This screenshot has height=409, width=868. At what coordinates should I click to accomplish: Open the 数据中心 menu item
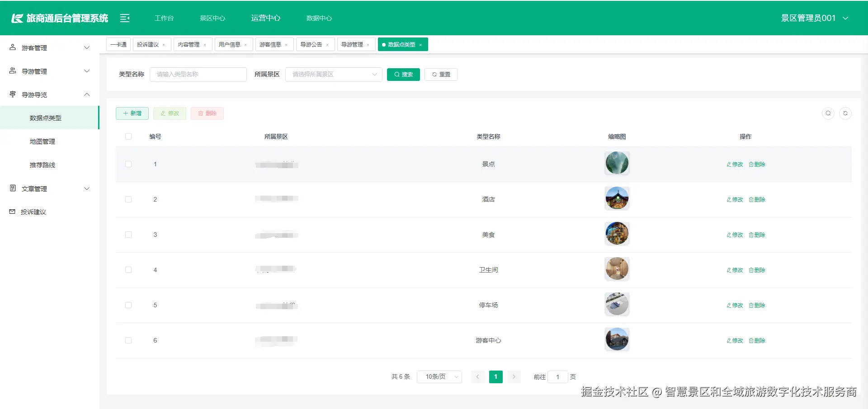point(319,18)
